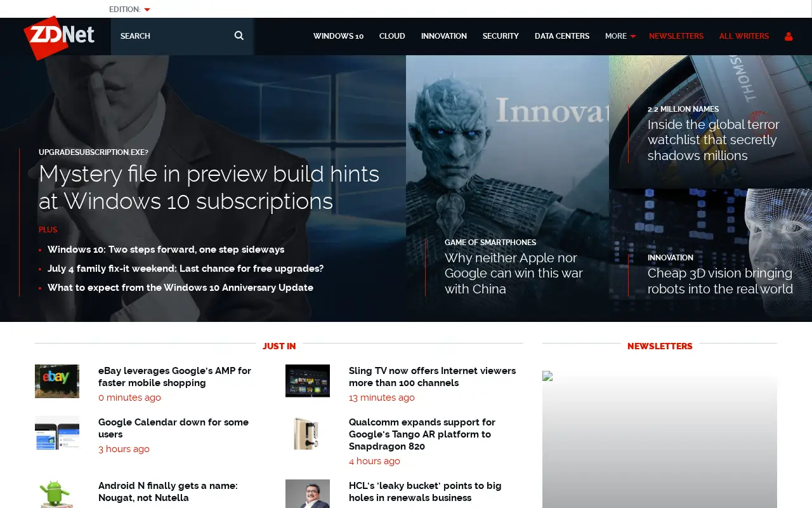Click the Qualcomm Tango article thumbnail
This screenshot has height=508, width=812.
308,432
